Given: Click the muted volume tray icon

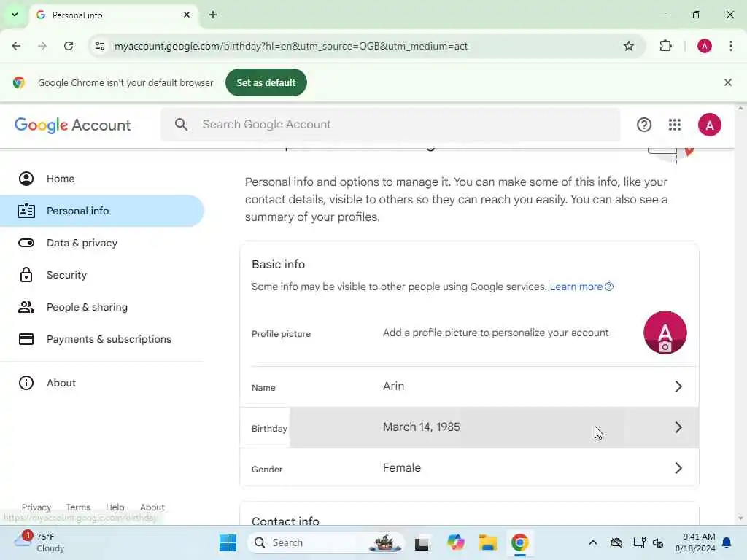Looking at the screenshot, I should point(659,542).
